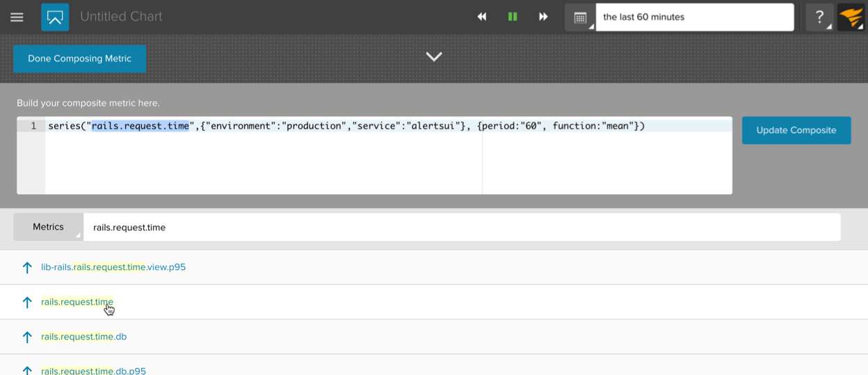Viewport: 868px width, 375px height.
Task: Insert lib-rails view.p95 metric using arrow icon
Action: click(x=27, y=268)
